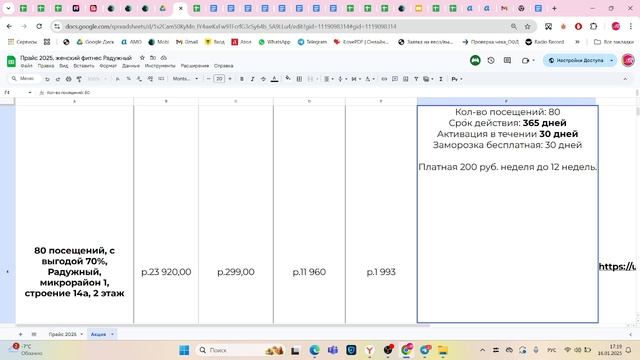This screenshot has width=640, height=360.
Task: Toggle strikethrough text formatting
Action: [263, 79]
